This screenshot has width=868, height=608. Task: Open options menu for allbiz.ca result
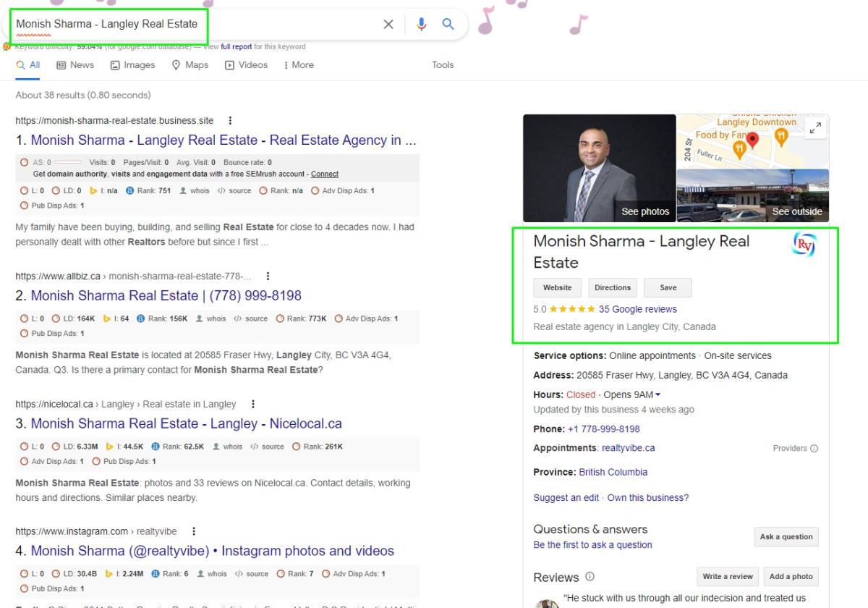coord(268,276)
